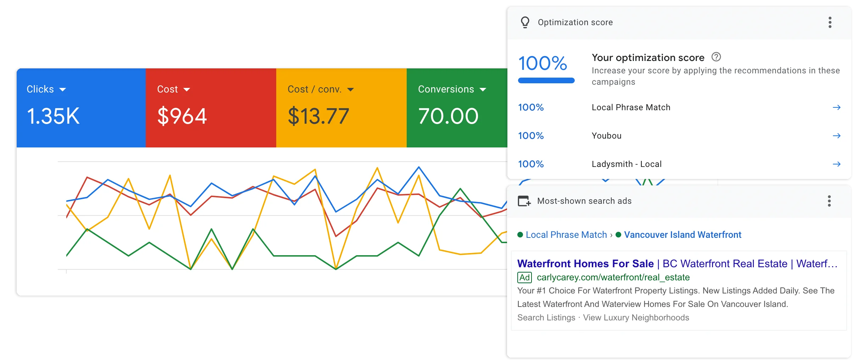Click the help icon beside Your optimization score
The height and width of the screenshot is (364, 868).
click(x=716, y=57)
